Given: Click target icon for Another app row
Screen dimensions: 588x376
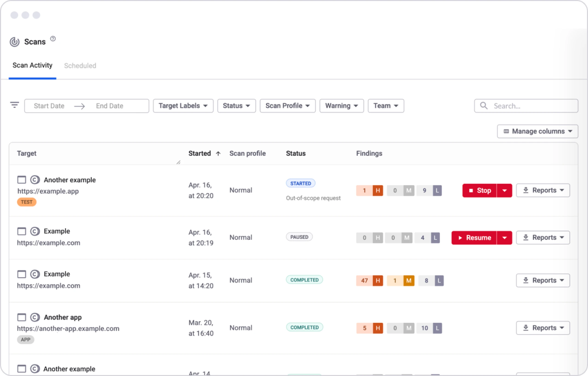Looking at the screenshot, I should pos(35,317).
